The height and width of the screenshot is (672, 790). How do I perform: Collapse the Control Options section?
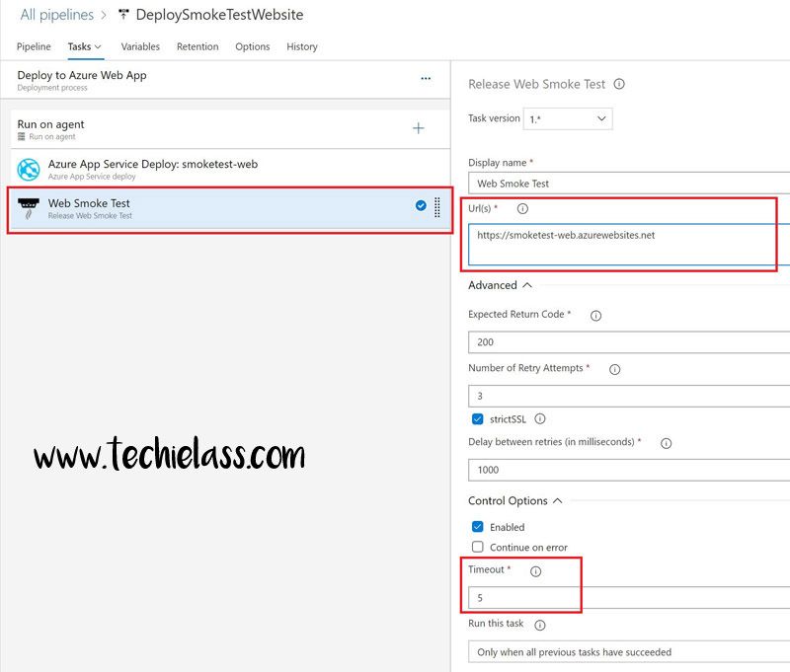coord(514,501)
